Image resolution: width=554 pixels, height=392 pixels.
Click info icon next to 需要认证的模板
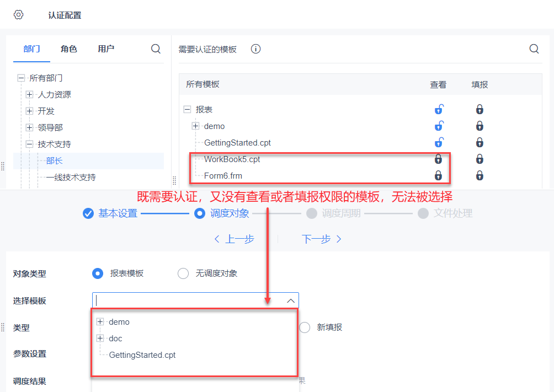coord(256,49)
